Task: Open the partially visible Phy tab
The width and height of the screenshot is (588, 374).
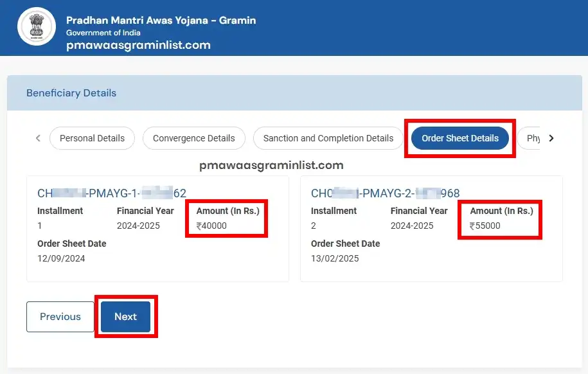Action: [x=529, y=138]
